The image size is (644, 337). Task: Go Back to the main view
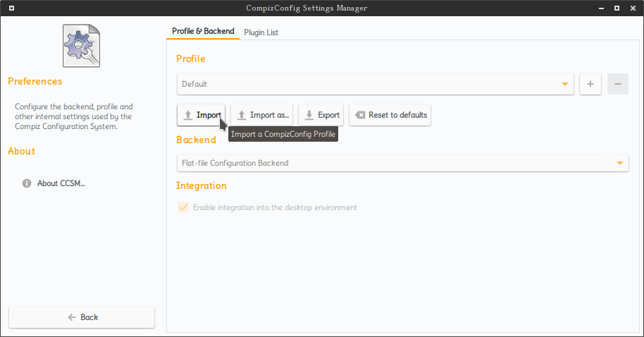82,317
